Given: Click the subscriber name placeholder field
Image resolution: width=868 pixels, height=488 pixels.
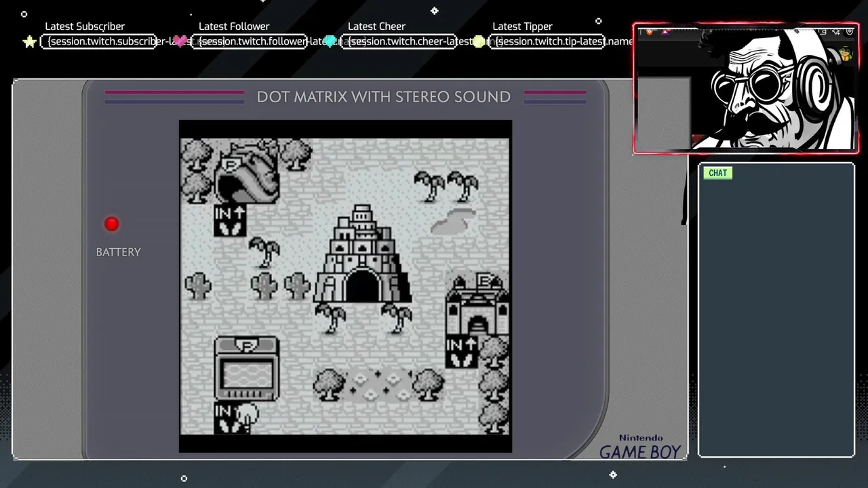Looking at the screenshot, I should [x=99, y=41].
